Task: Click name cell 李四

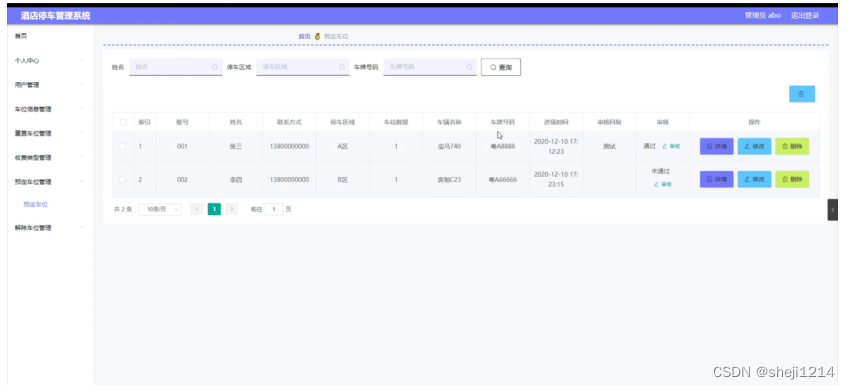Action: click(236, 179)
